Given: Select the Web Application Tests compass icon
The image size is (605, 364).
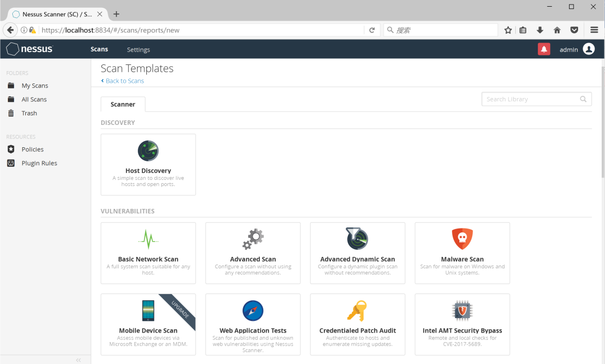Looking at the screenshot, I should pos(253,310).
